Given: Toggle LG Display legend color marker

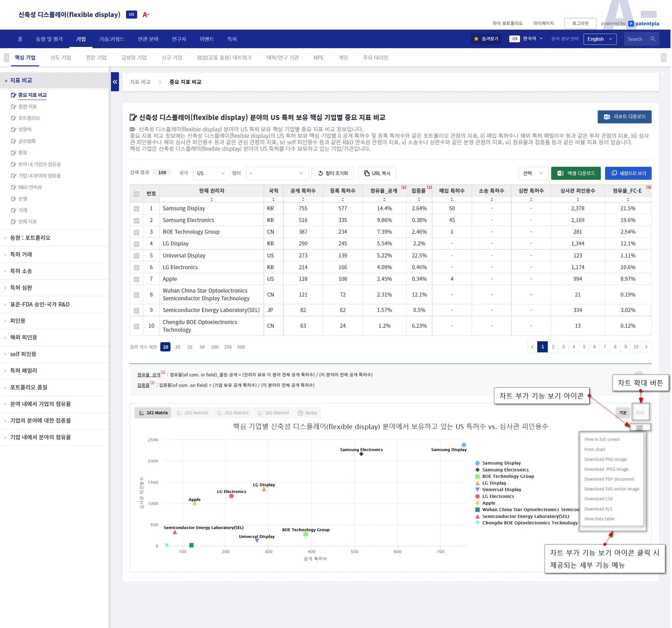Looking at the screenshot, I should (x=478, y=483).
